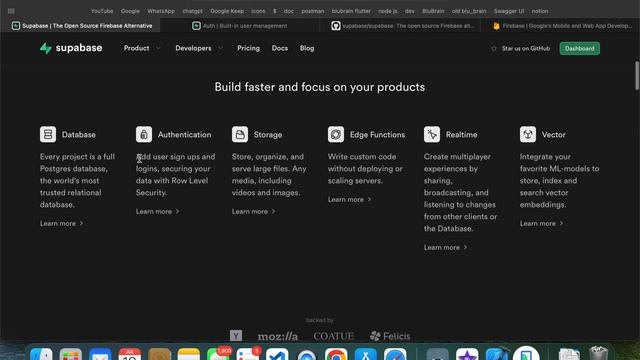Open the postman bookmark
Screen dimensions: 640x360
point(313,11)
